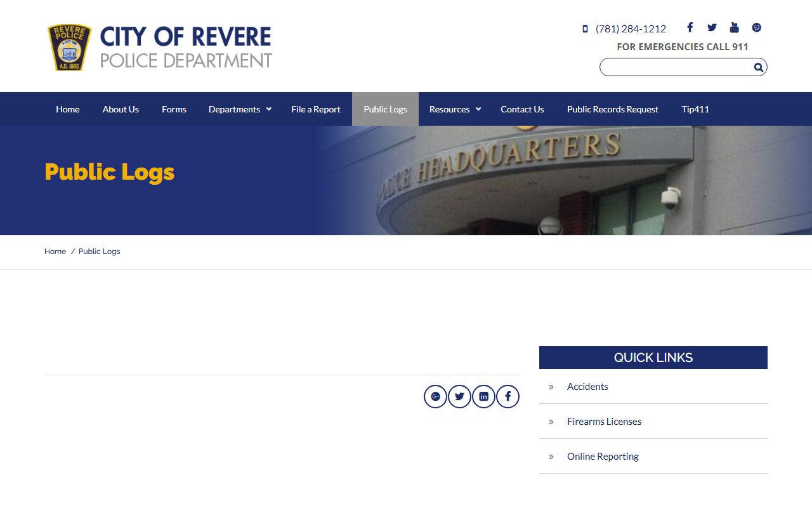Click the Public Logs breadcrumb link
Screen dimensions: 812x508
(x=99, y=251)
